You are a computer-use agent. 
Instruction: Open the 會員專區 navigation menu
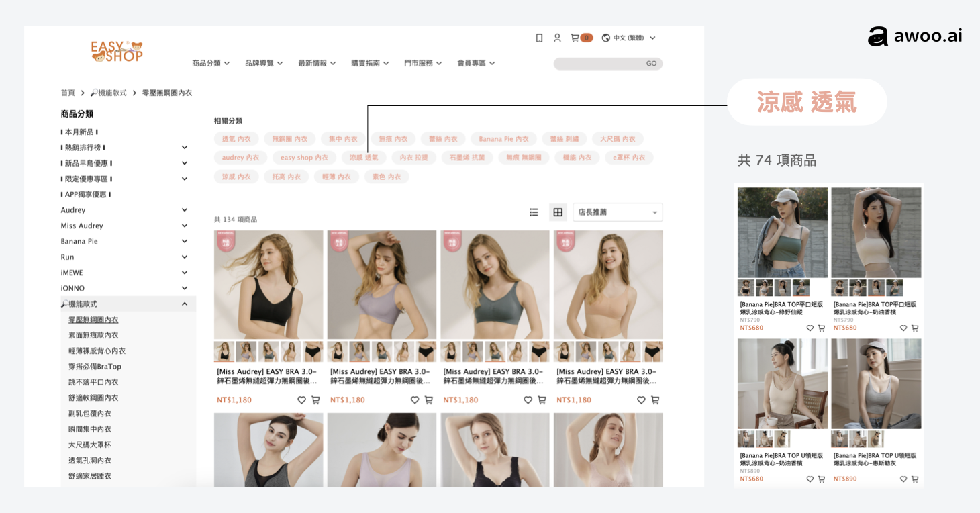(x=476, y=63)
